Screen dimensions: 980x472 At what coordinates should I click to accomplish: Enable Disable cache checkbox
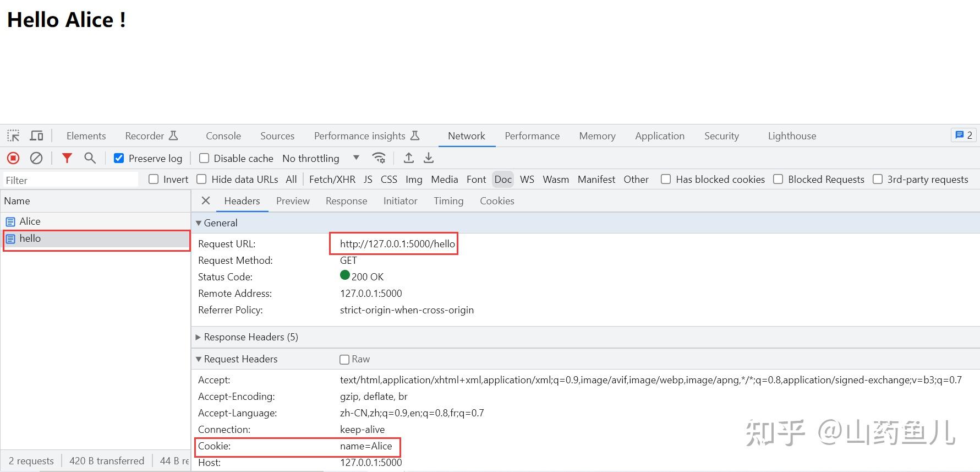tap(204, 159)
